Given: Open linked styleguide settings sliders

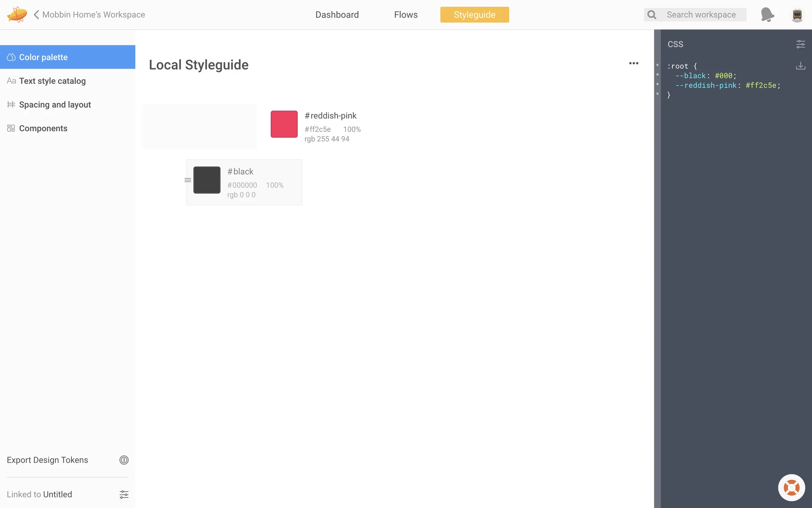Looking at the screenshot, I should pyautogui.click(x=124, y=494).
